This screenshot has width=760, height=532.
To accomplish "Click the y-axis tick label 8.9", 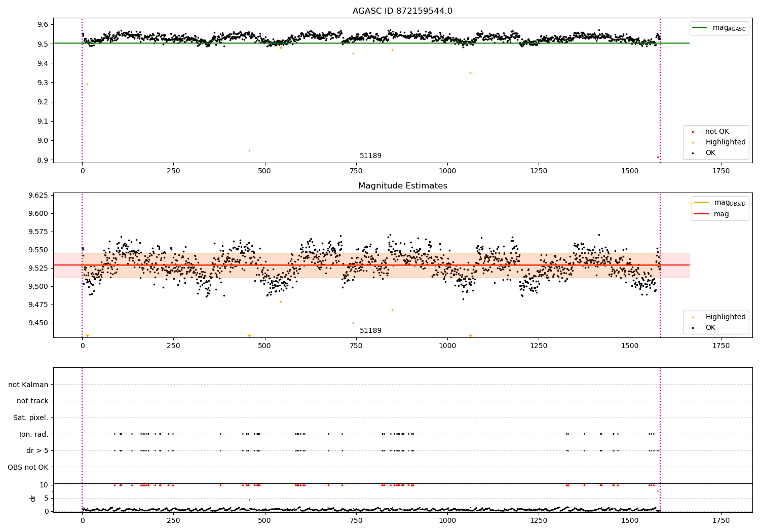I will [43, 160].
